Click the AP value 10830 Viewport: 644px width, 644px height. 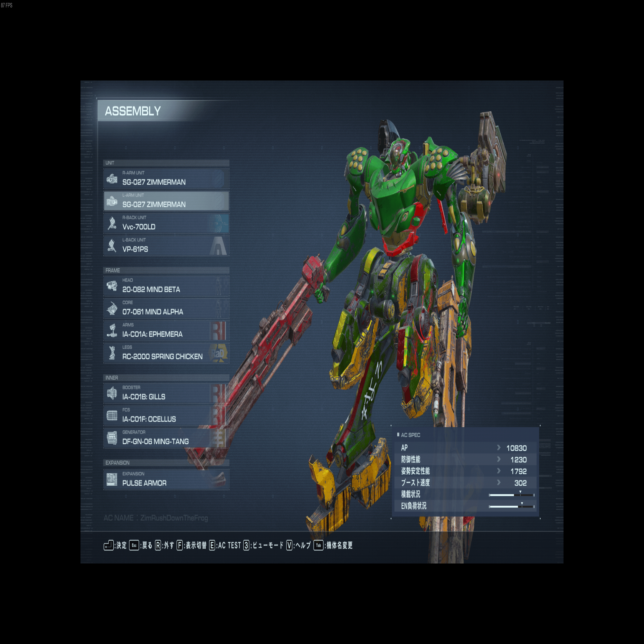point(517,448)
